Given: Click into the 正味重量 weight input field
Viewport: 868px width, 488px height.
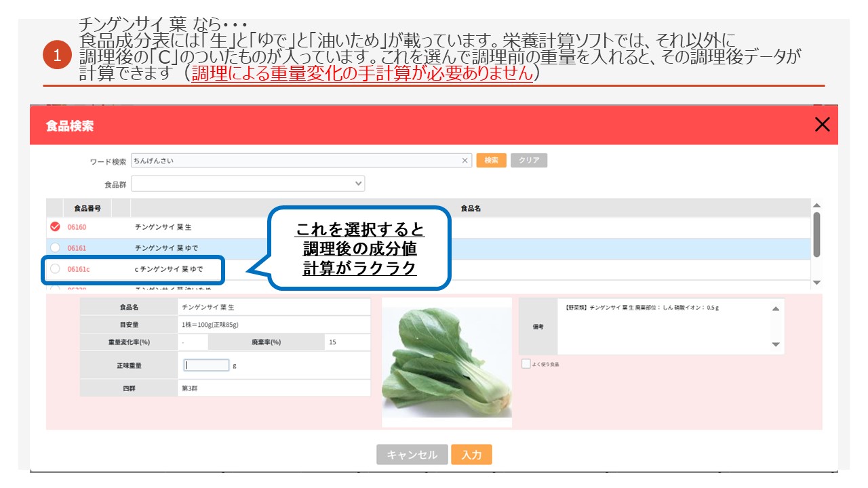Looking at the screenshot, I should (207, 365).
